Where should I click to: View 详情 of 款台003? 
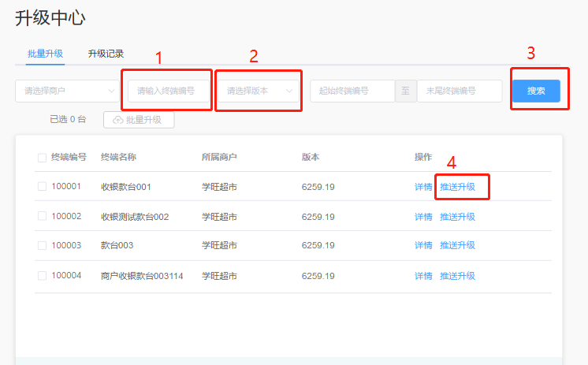pos(423,245)
